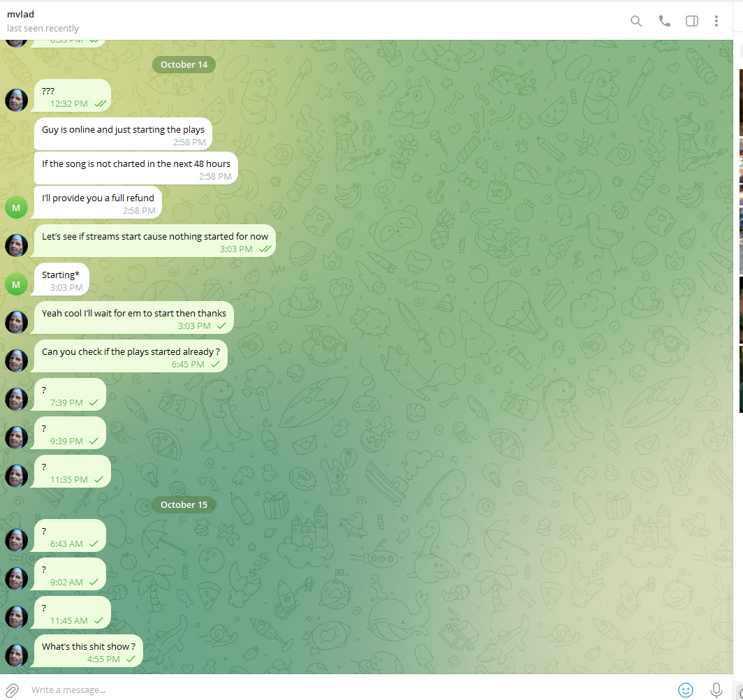Screen dimensions: 743x700
Task: Click the avatar beside the 11:35 PM message
Action: pyautogui.click(x=16, y=476)
